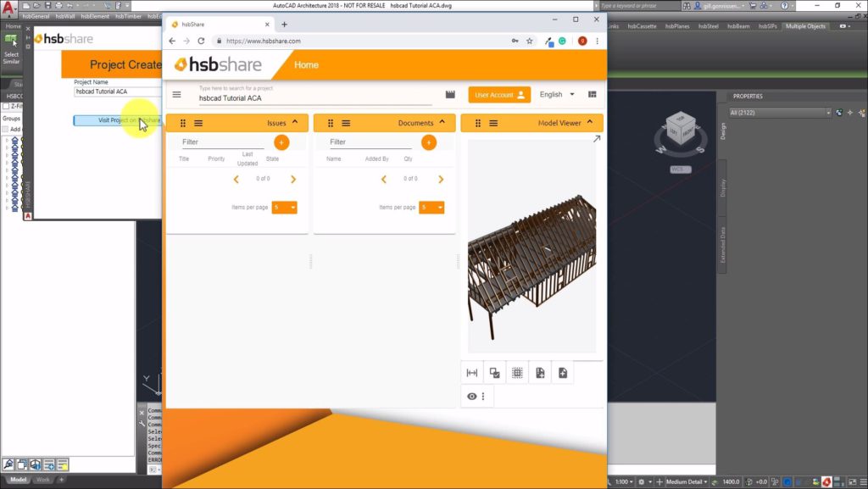The height and width of the screenshot is (489, 868).
Task: Click the selection check tool in viewer
Action: point(495,373)
